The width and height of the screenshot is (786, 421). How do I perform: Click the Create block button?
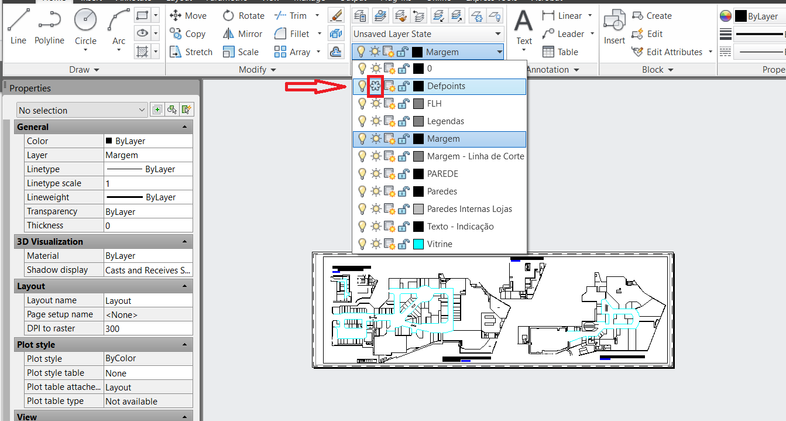pos(652,16)
